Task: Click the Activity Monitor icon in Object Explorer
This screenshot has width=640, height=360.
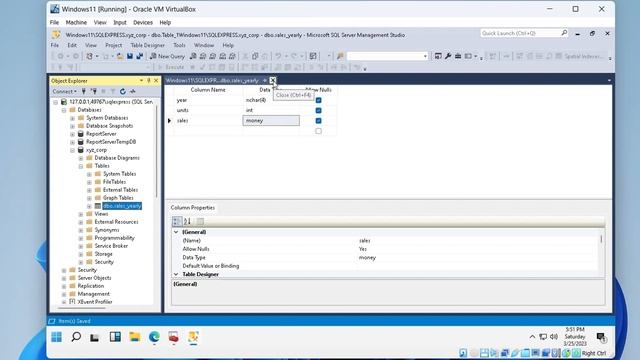Action: coord(133,91)
